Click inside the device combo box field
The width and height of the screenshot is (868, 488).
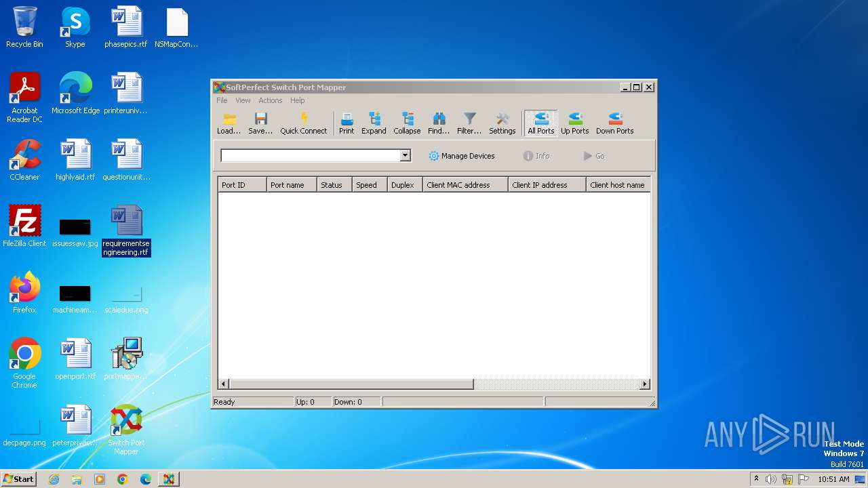(311, 156)
